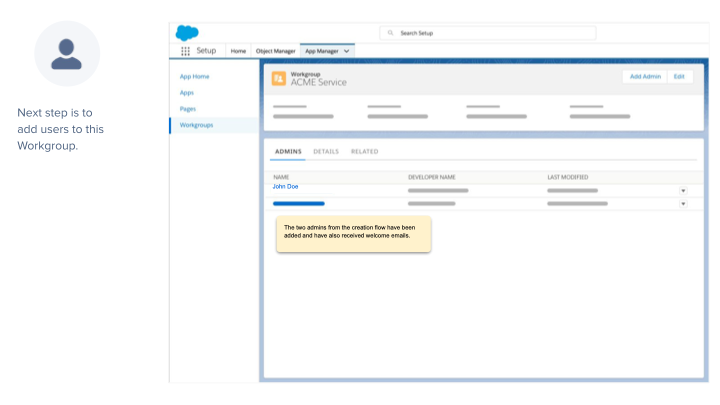This screenshot has height=405, width=720.
Task: Switch to the Details tab
Action: point(326,152)
